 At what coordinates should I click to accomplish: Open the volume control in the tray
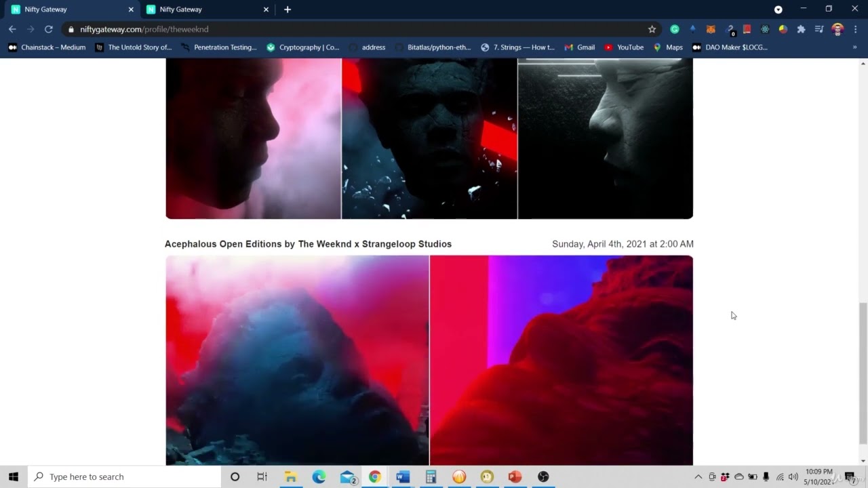point(793,476)
